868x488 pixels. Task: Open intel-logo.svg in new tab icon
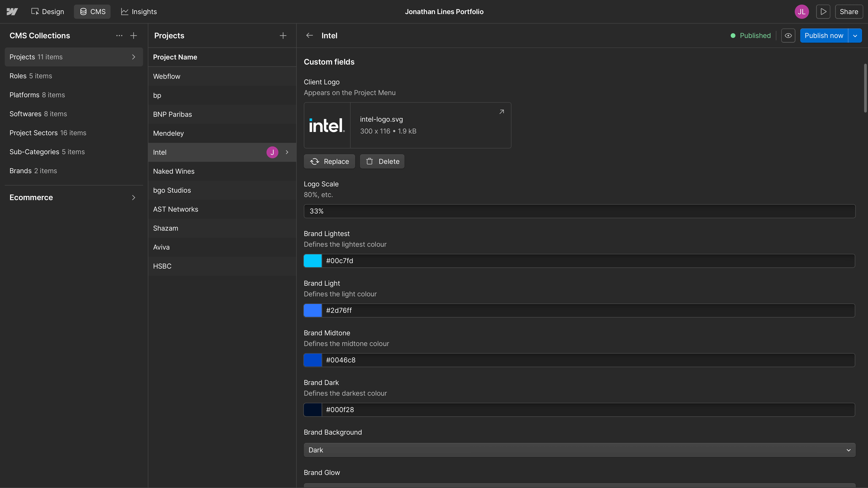click(x=501, y=112)
